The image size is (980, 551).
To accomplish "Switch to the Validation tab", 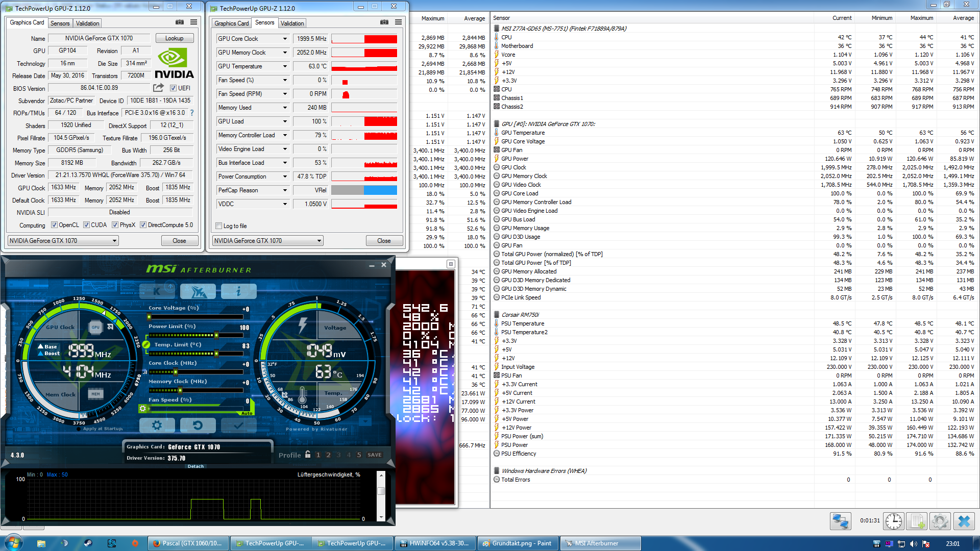I will click(x=87, y=23).
